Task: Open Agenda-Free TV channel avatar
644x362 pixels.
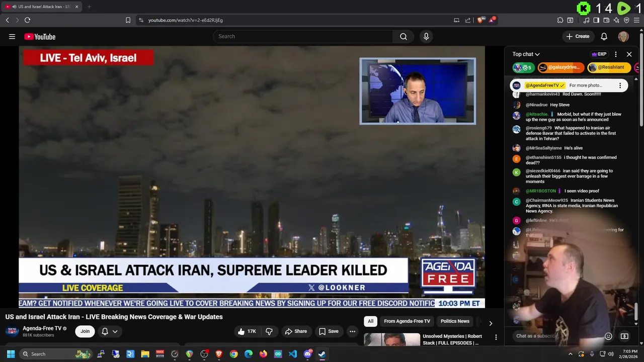Action: pyautogui.click(x=13, y=331)
